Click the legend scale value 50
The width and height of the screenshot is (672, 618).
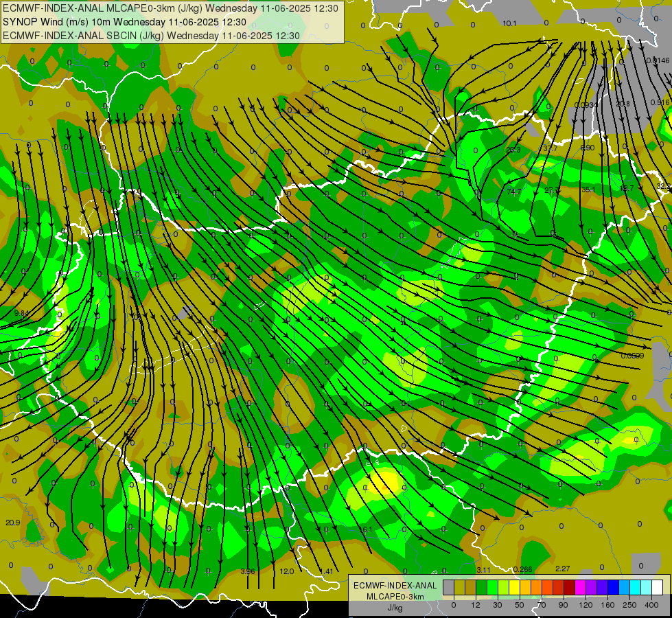pos(520,606)
